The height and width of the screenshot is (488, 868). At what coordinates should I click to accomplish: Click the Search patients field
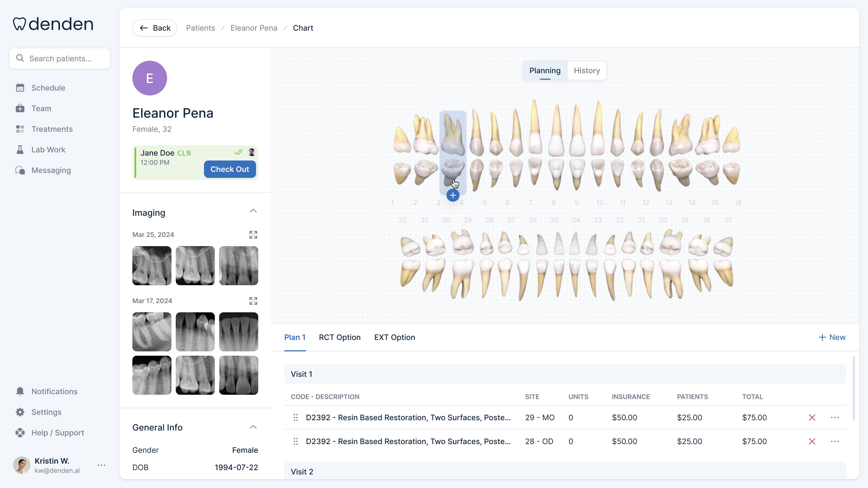click(60, 59)
